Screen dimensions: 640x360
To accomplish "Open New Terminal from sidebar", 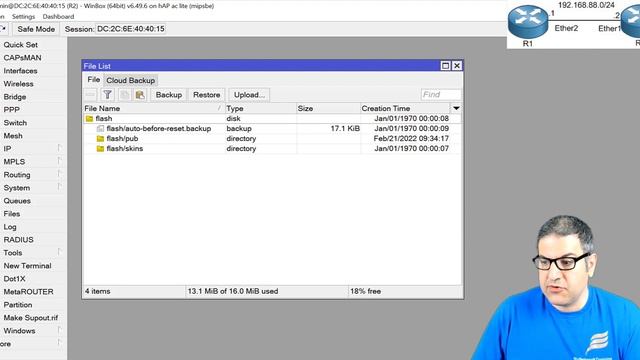I will pos(27,266).
